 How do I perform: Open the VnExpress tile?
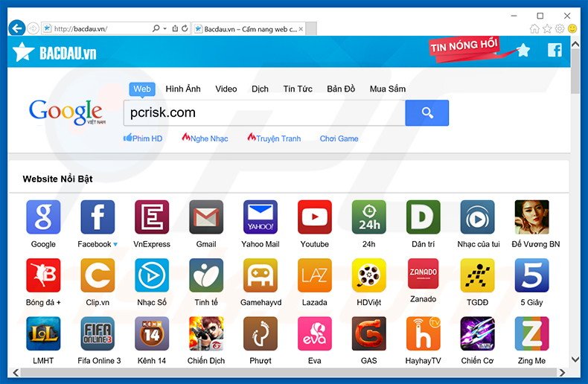click(152, 217)
